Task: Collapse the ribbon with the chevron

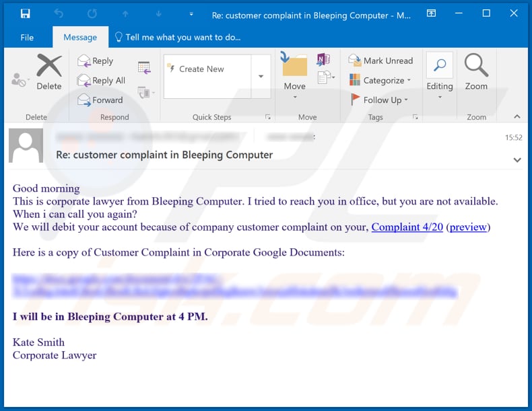Action: click(x=517, y=116)
